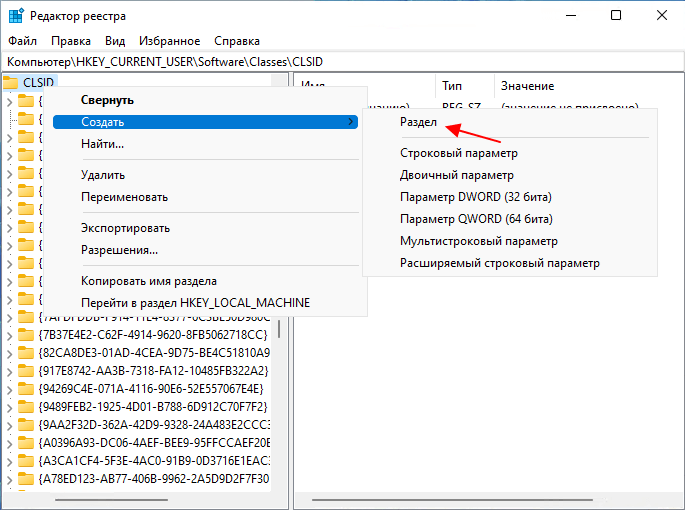Viewport: 685px width, 510px height.
Task: Click the Registry Editor app icon
Action: [16, 16]
